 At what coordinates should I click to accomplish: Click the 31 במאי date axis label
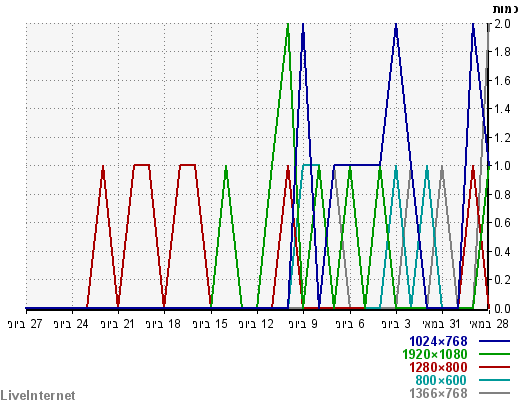point(441,324)
